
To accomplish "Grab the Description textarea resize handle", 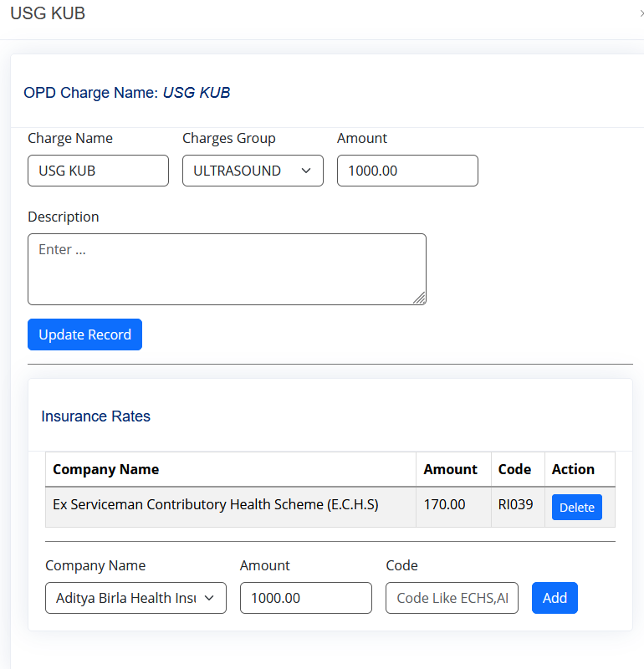I will click(x=420, y=299).
